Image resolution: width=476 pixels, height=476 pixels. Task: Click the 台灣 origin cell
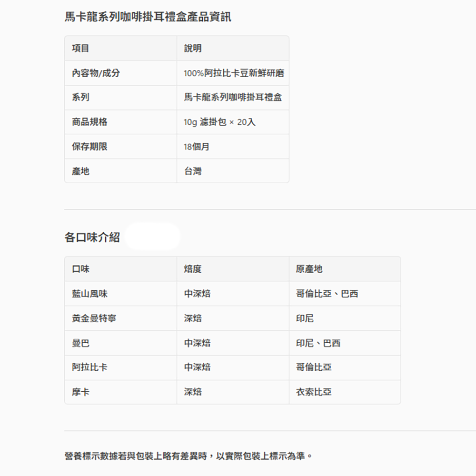[x=192, y=171]
